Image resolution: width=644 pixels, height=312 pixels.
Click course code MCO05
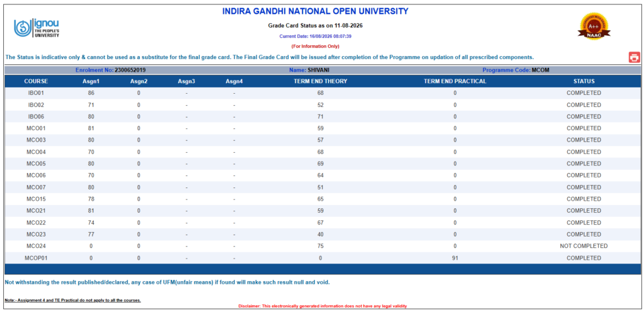[x=36, y=164]
